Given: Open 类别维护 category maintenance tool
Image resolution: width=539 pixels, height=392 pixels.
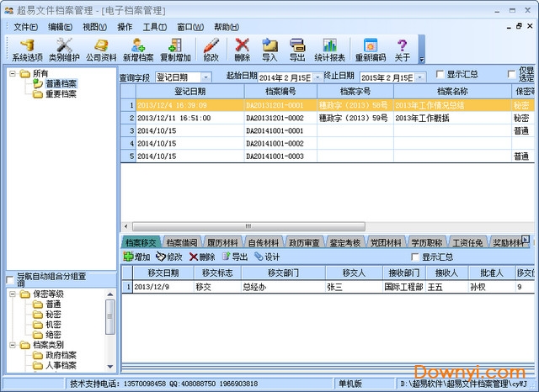Looking at the screenshot, I should pos(64,50).
